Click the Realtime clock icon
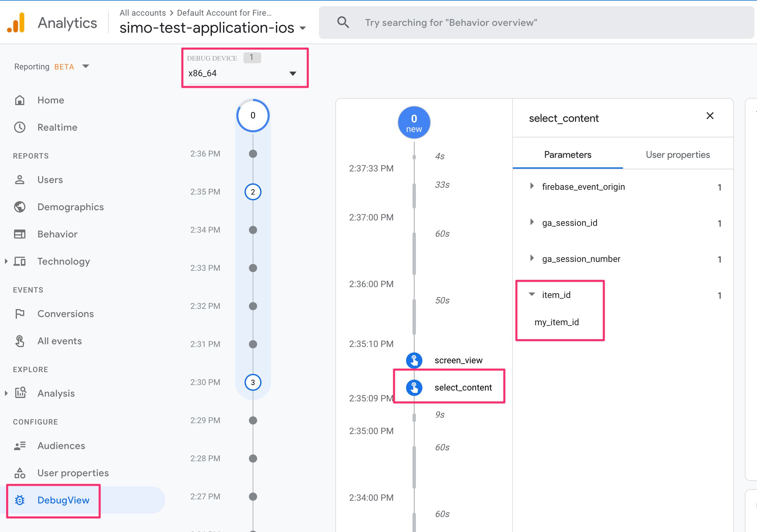 [x=20, y=127]
